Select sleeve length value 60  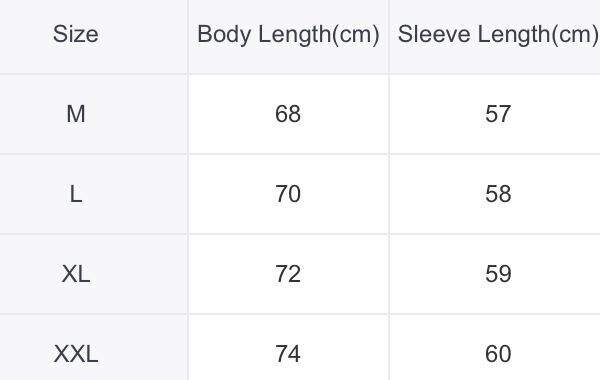(498, 354)
